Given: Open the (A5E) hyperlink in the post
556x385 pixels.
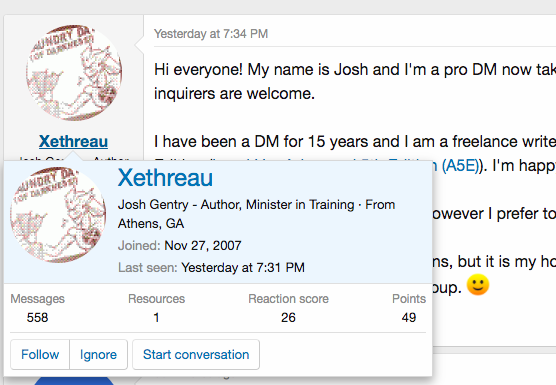Looking at the screenshot, I should coord(461,166).
